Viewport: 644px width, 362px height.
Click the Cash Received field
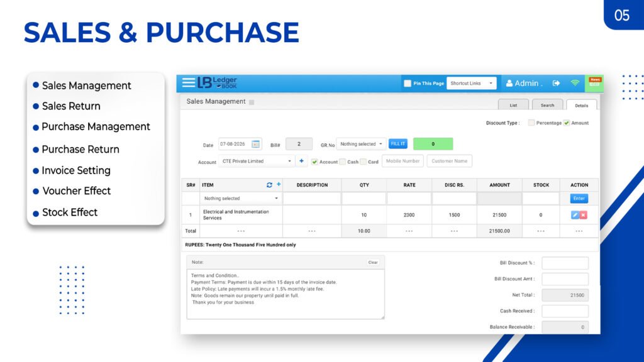[x=565, y=311]
